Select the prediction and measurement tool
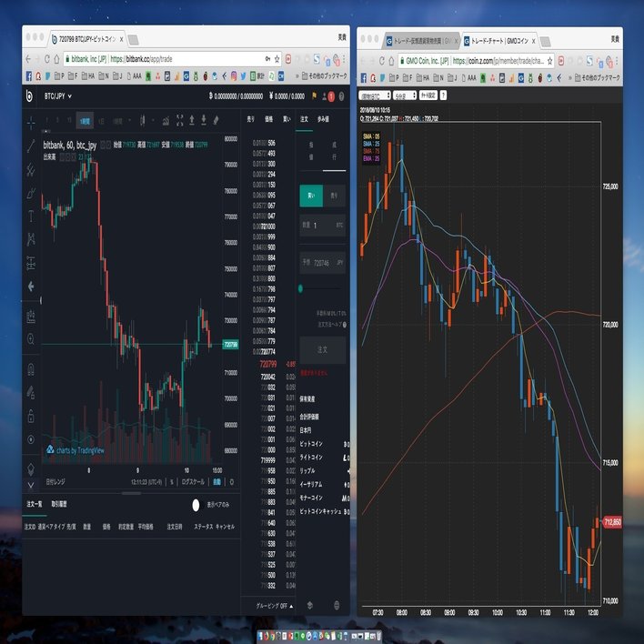 pos(31,263)
